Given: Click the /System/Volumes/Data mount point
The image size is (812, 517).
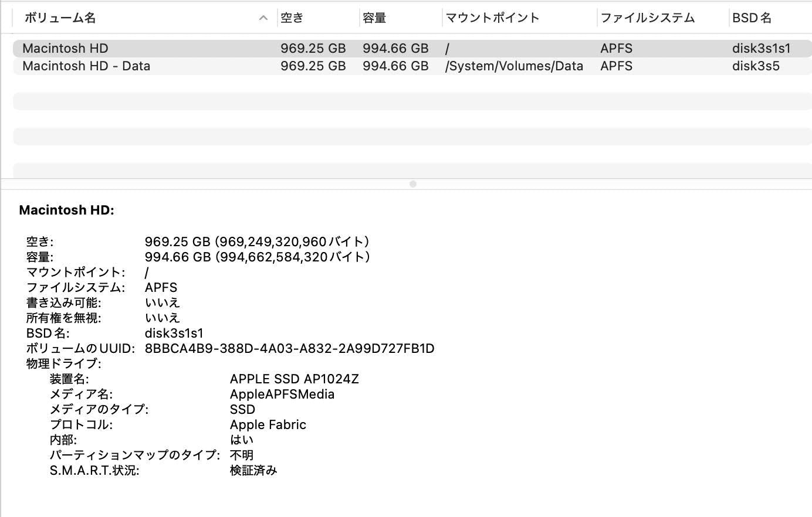Looking at the screenshot, I should 514,66.
